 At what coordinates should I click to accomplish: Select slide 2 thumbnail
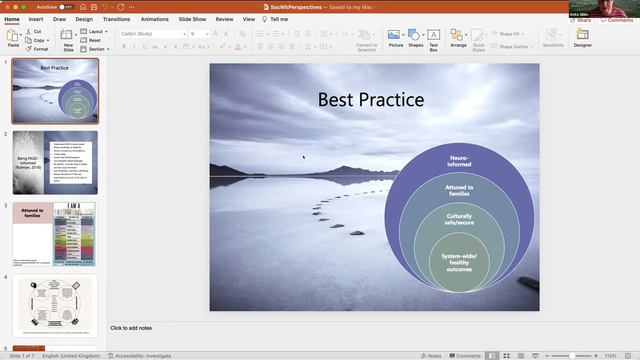pyautogui.click(x=55, y=162)
